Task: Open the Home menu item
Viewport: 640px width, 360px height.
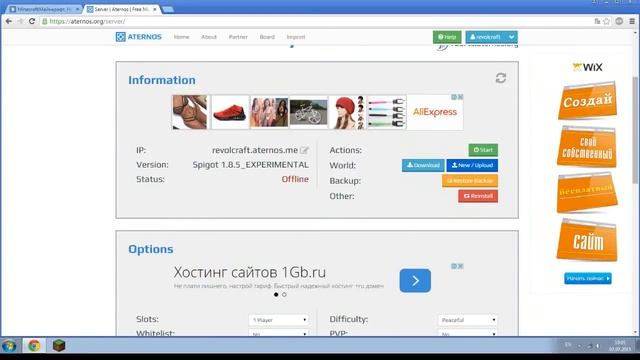Action: pos(182,37)
